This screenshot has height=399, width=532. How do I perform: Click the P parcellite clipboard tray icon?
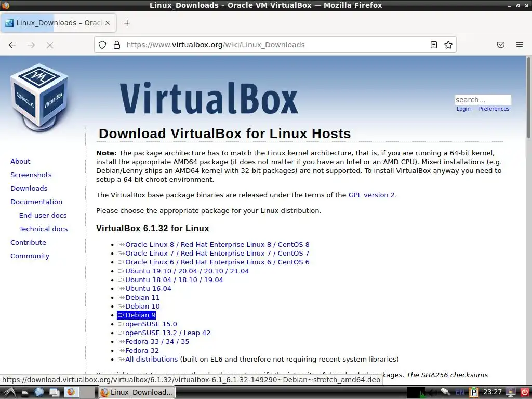[473, 392]
